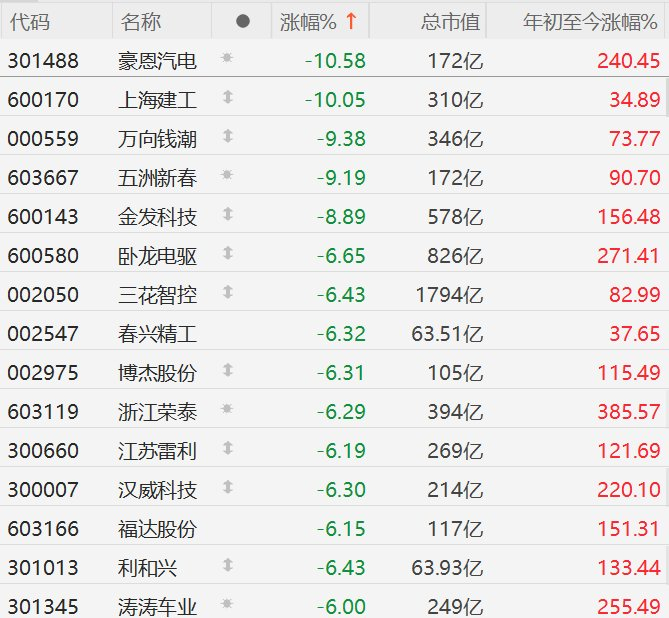Image resolution: width=669 pixels, height=618 pixels.
Task: Open stock 春兴精工
Action: pos(157,334)
